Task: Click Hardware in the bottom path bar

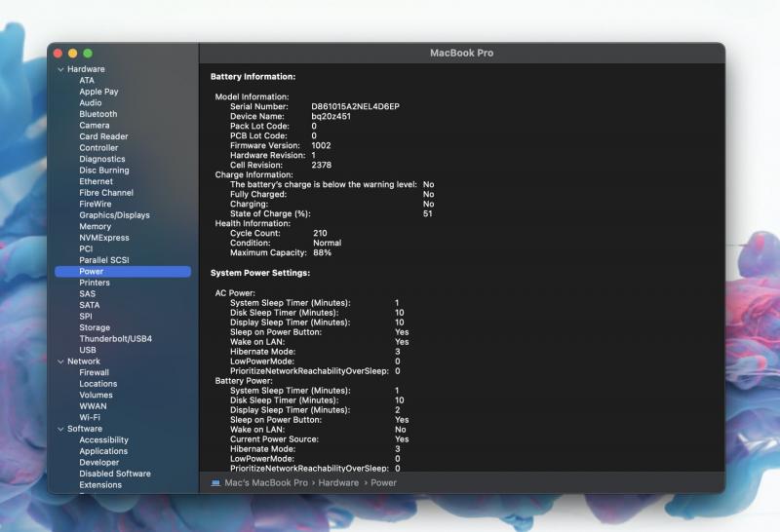Action: click(338, 482)
